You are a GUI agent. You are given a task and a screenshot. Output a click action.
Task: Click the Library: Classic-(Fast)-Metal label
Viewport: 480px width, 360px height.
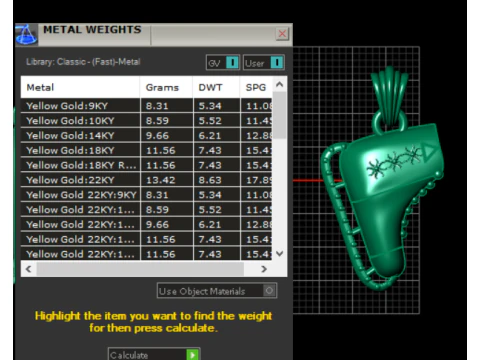83,62
